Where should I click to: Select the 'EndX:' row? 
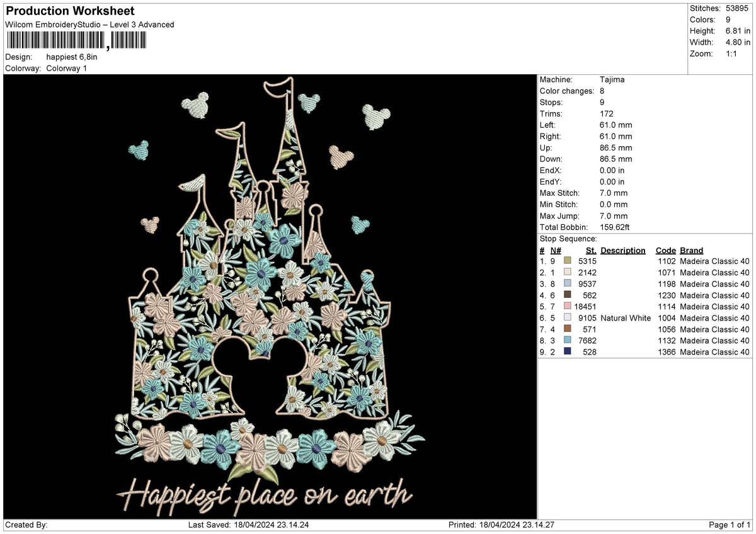coord(583,171)
